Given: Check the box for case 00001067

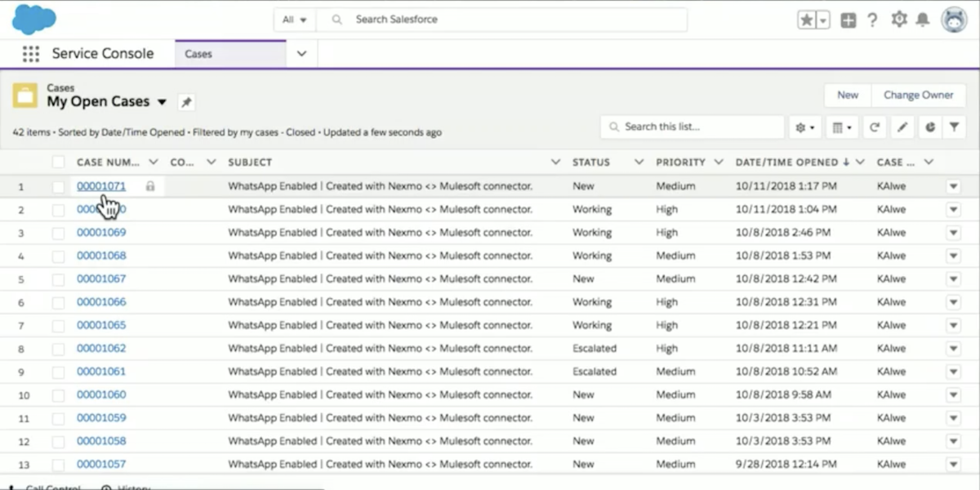Looking at the screenshot, I should pos(58,279).
